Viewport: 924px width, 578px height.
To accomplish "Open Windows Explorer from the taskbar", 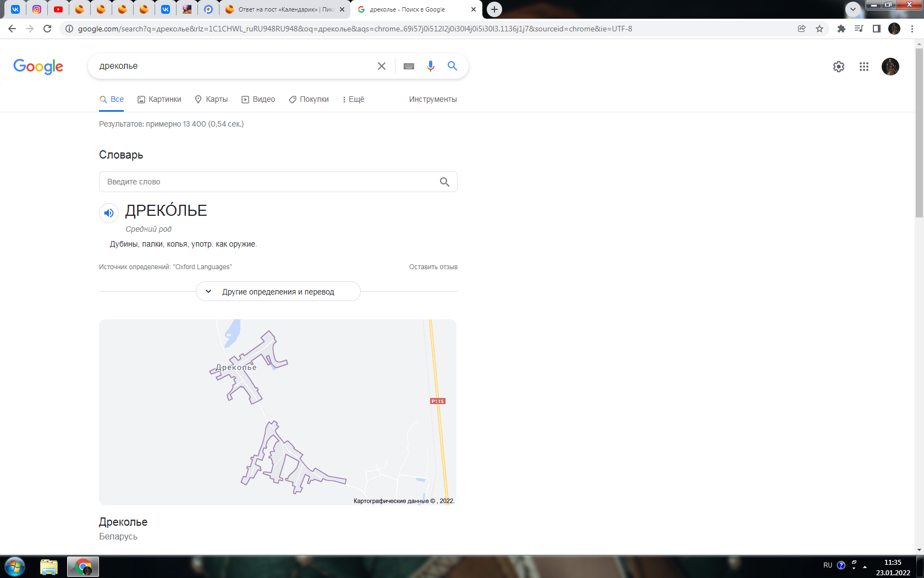I will pos(49,566).
